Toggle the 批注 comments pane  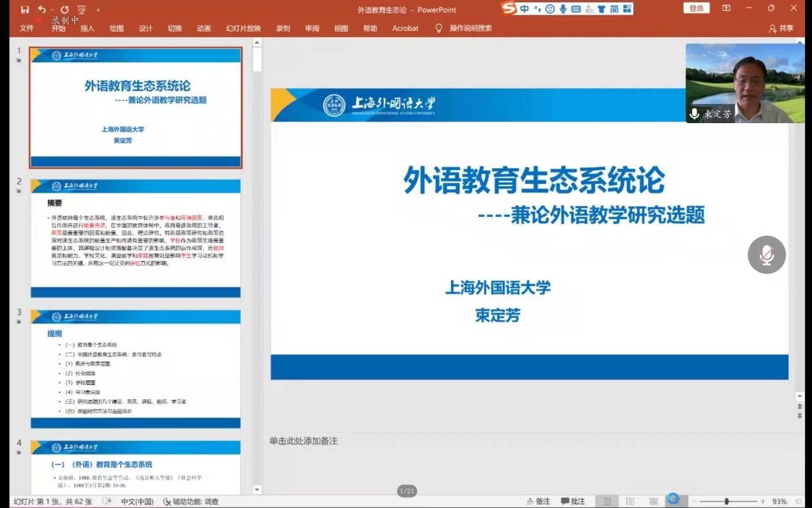tap(572, 501)
